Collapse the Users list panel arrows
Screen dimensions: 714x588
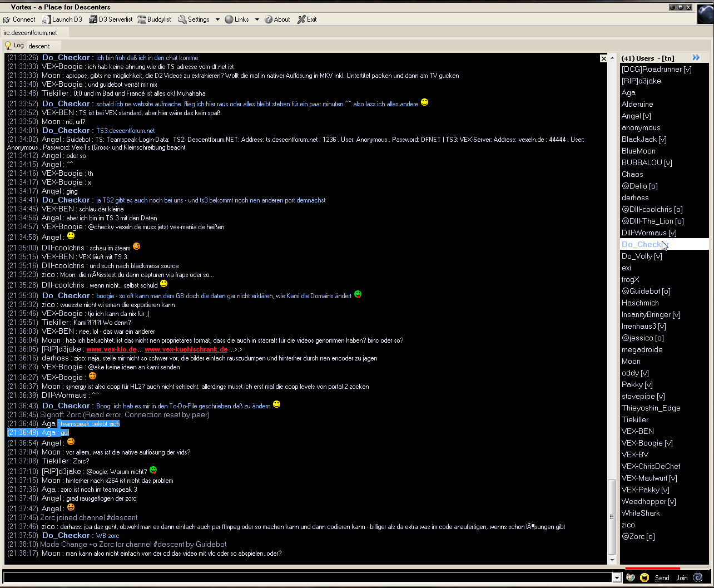click(x=696, y=58)
